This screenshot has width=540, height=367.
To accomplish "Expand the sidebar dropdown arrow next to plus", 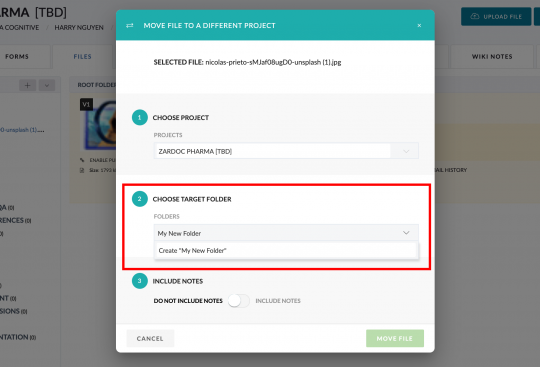I will (x=47, y=85).
